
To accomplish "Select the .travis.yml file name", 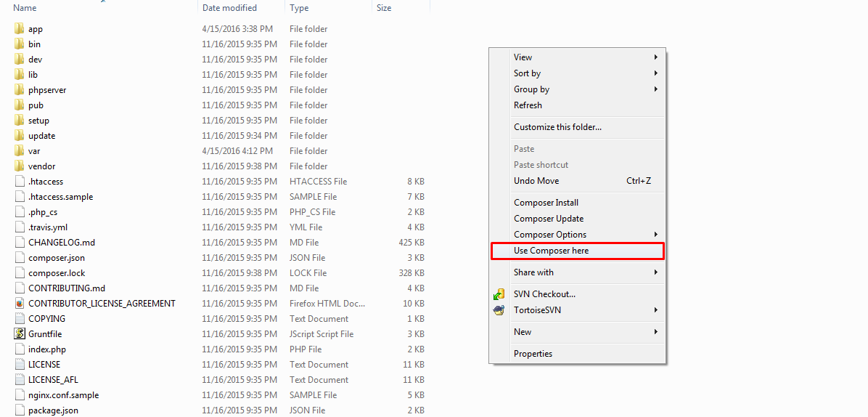I will pos(48,227).
